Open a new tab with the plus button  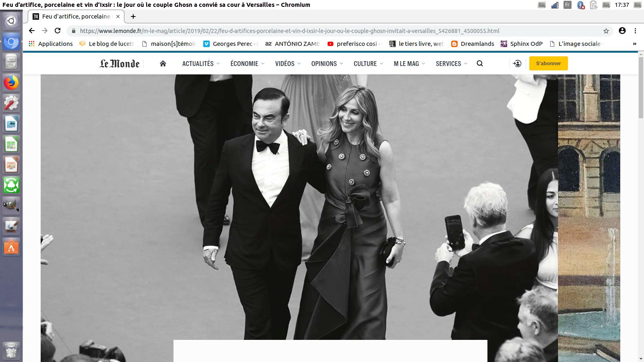click(133, 16)
